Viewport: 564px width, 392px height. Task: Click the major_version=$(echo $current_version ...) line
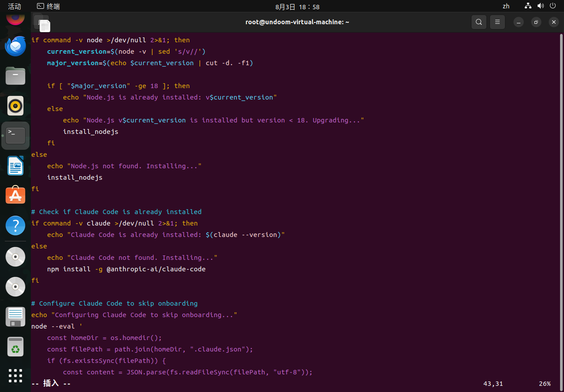click(x=150, y=63)
